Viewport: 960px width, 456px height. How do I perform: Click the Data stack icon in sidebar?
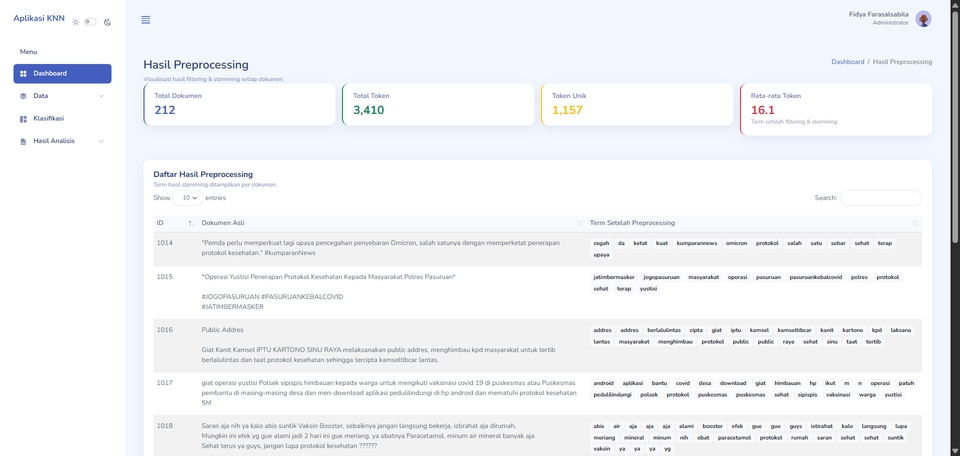(23, 96)
